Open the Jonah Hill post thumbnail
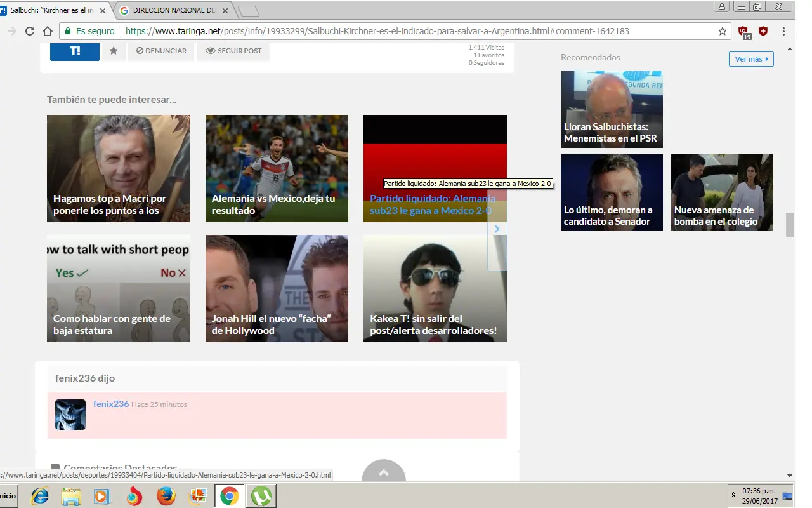 point(277,289)
